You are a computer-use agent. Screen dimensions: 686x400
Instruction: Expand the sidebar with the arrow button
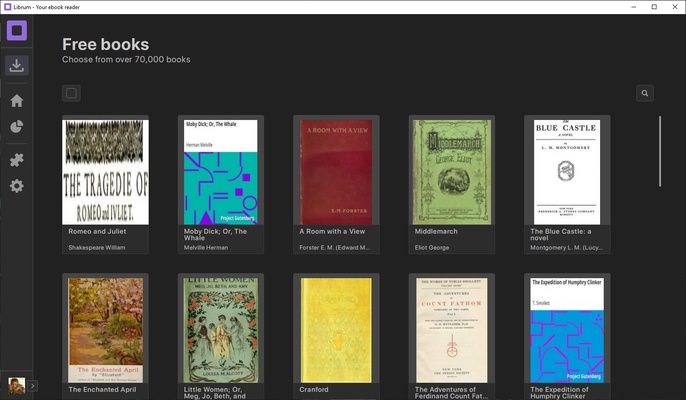click(x=33, y=386)
